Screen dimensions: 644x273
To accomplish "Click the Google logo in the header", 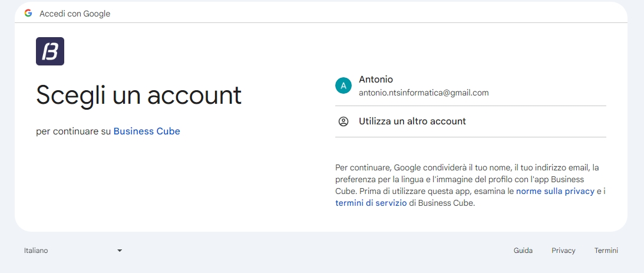I will click(x=28, y=13).
